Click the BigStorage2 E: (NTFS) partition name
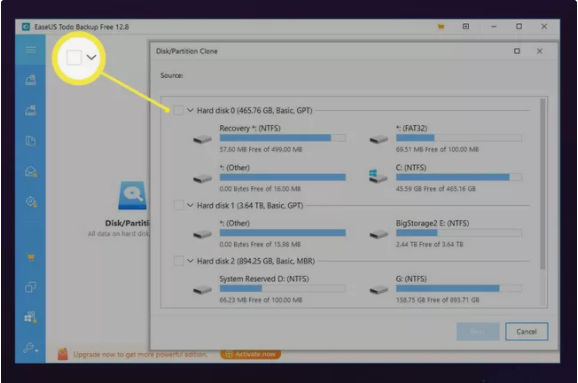Viewport: 578px width, 383px height. pos(432,223)
